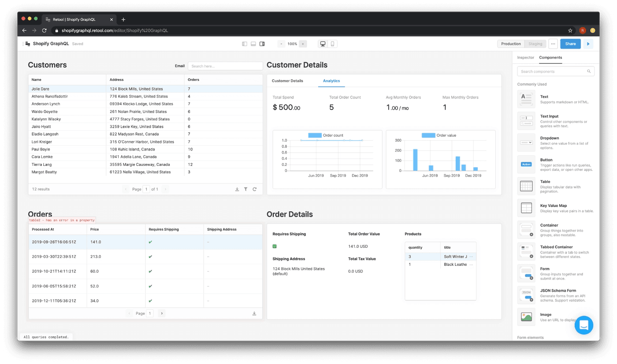617x364 pixels.
Task: Switch to mobile layout view
Action: [333, 44]
